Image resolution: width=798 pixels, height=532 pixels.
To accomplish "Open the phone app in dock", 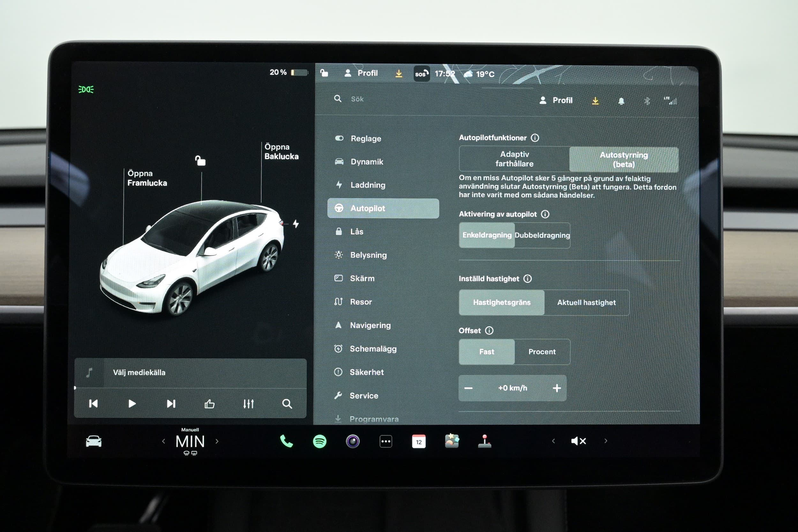I will coord(286,441).
